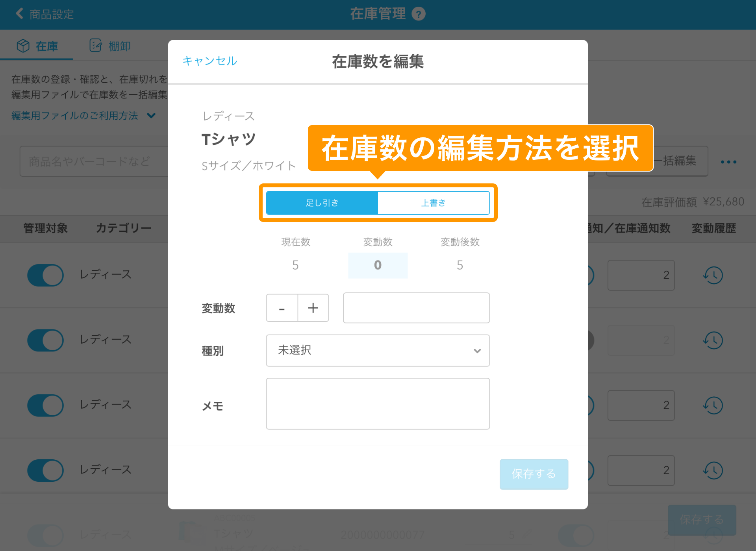Screen dimensions: 756x551
Task: Open change history clock icon in first row
Action: point(713,275)
